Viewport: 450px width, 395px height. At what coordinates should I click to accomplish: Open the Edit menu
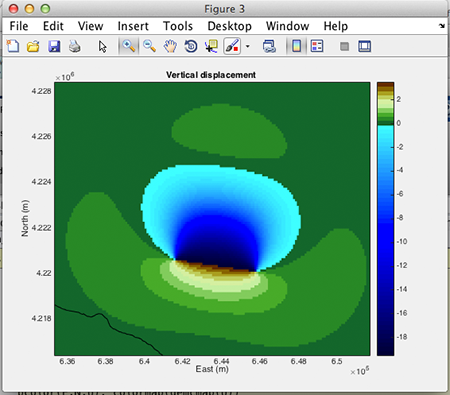click(x=53, y=26)
